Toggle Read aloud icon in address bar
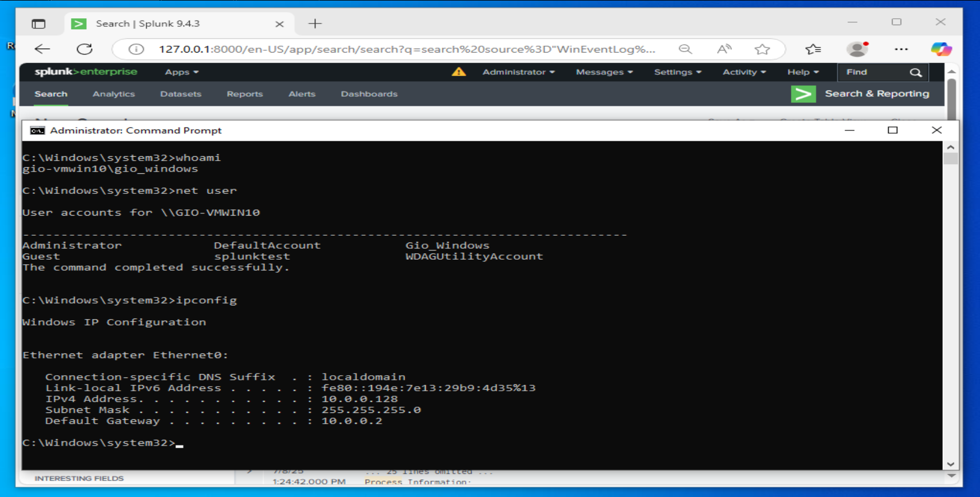Screen dimensions: 980x497 [x=724, y=49]
